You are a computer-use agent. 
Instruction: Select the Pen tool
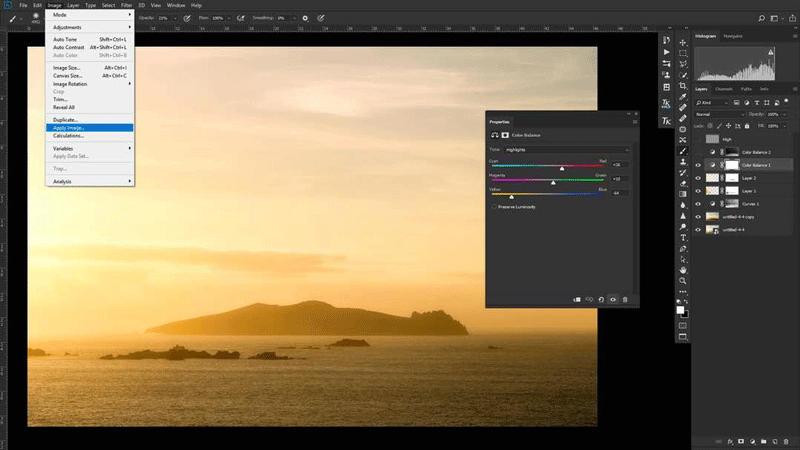(683, 248)
